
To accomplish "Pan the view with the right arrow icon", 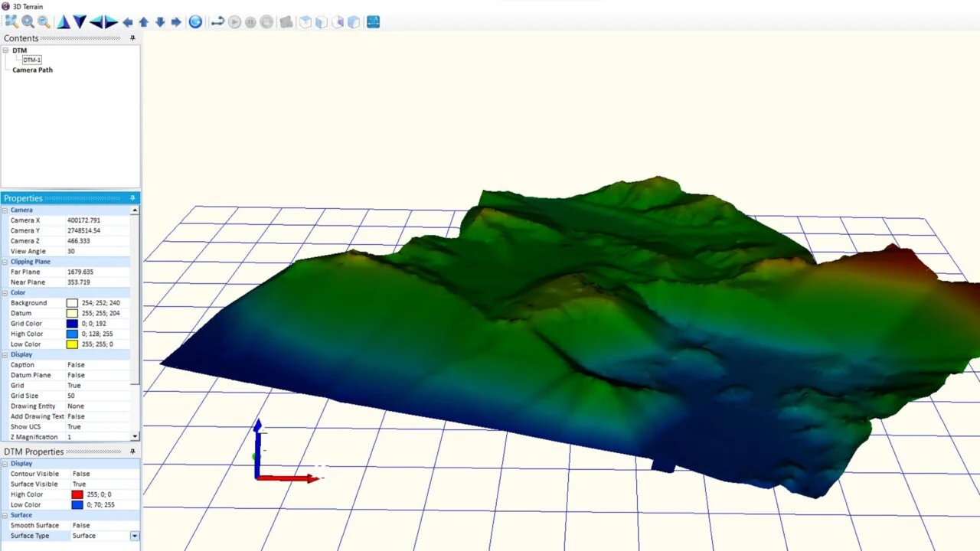I will coord(176,22).
